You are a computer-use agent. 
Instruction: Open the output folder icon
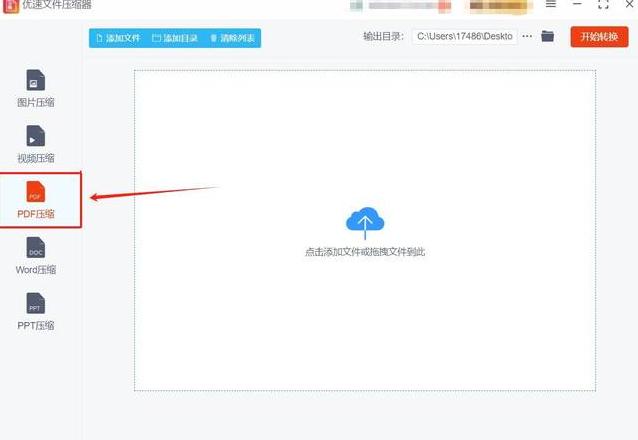[x=548, y=36]
